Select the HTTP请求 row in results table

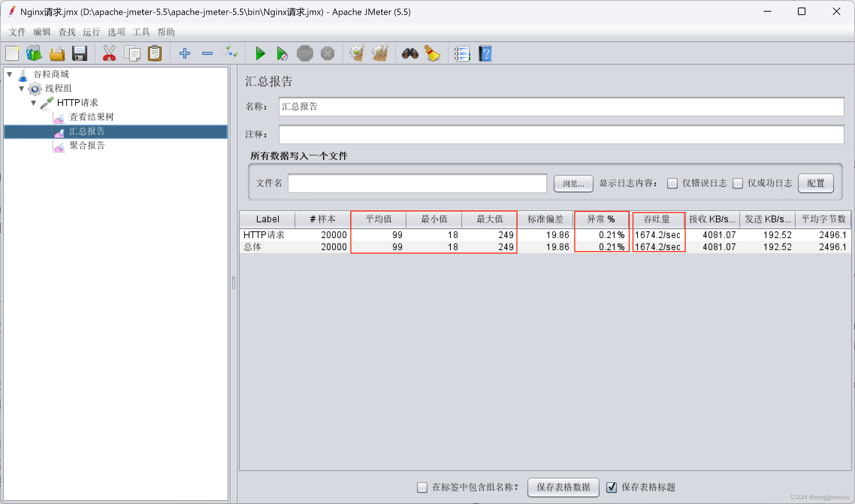[545, 235]
